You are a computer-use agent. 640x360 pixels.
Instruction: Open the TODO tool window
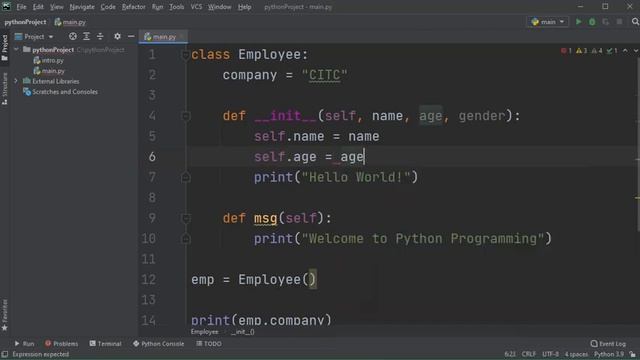point(209,344)
